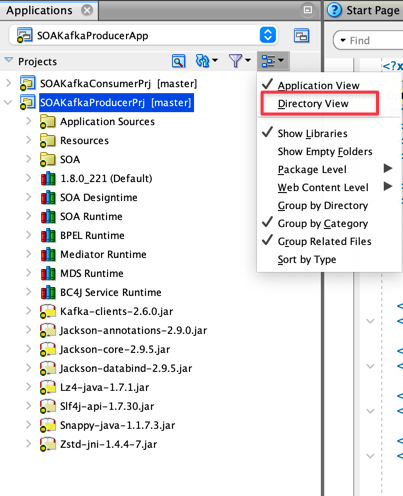This screenshot has height=496, width=403.
Task: Enable Group by Directory option
Action: coord(323,206)
